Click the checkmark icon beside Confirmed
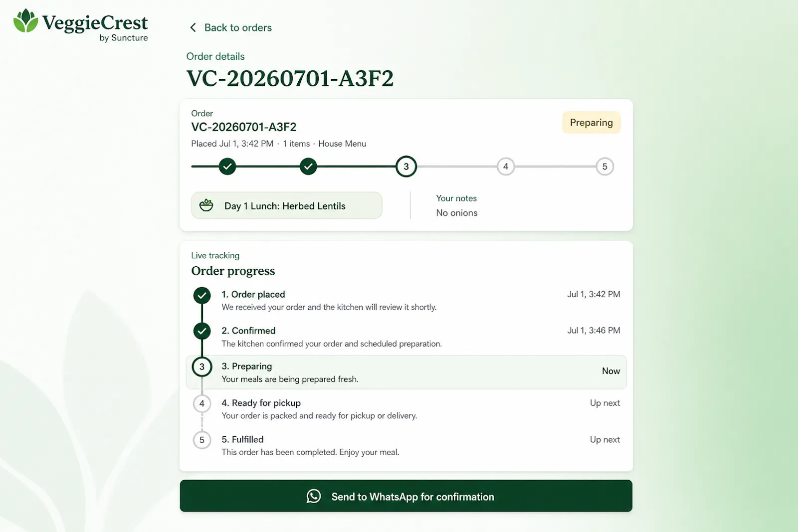This screenshot has width=798, height=532. pos(202,331)
